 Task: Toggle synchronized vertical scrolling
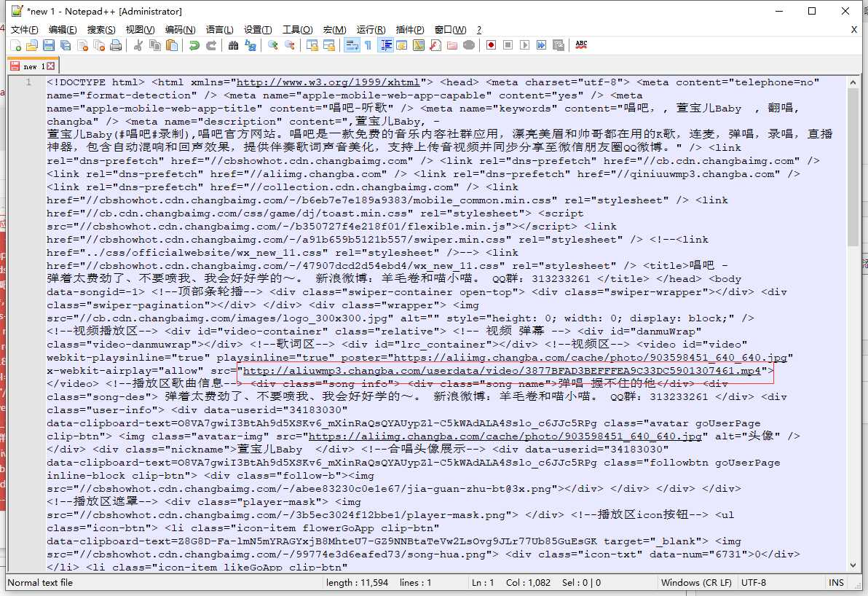[x=312, y=45]
